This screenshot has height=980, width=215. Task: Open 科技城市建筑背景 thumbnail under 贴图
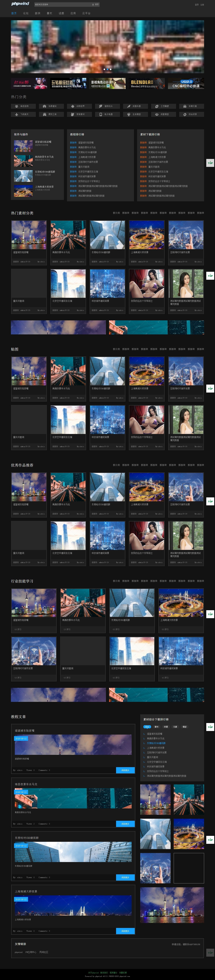[107, 420]
